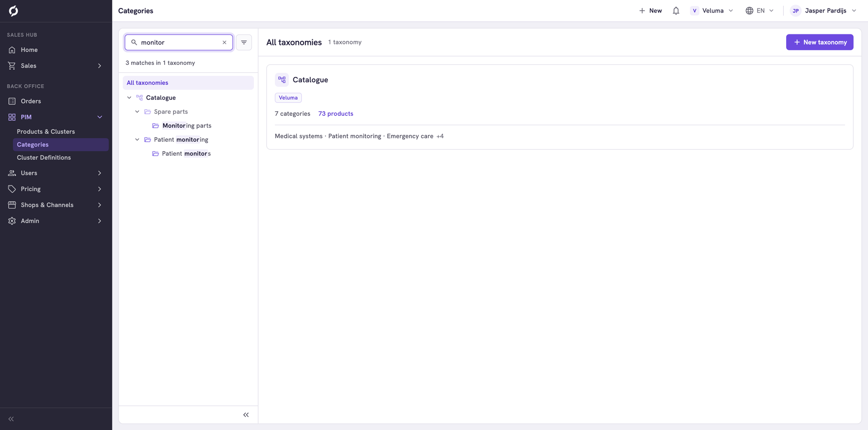The width and height of the screenshot is (868, 430).
Task: Click the Catalogue taxonomy card icon
Action: [282, 80]
